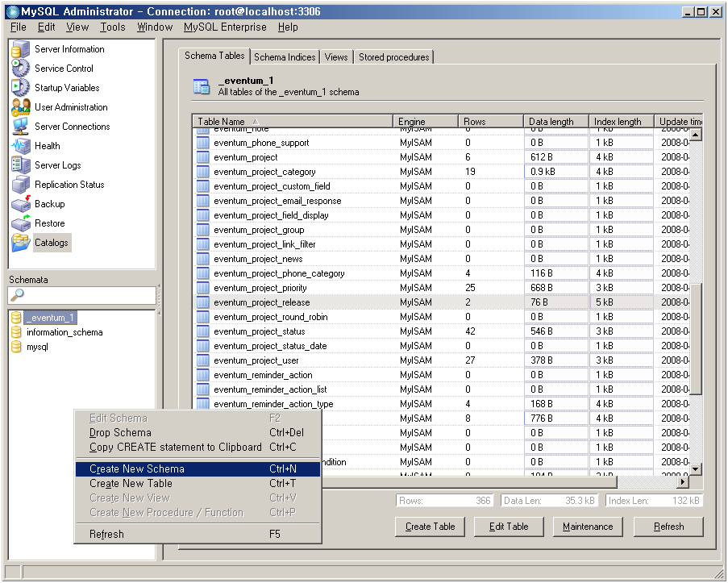This screenshot has width=728, height=583.
Task: Choose Refresh in the context menu
Action: pos(198,535)
